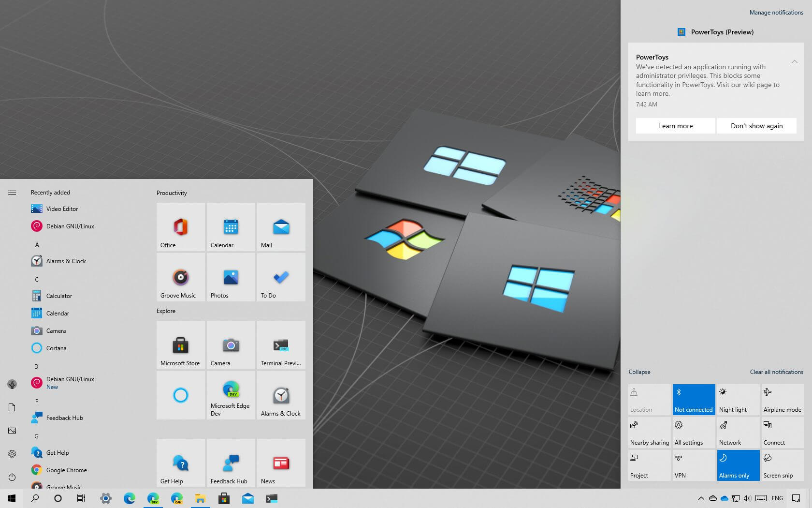
Task: Turn on Airplane mode
Action: click(782, 399)
